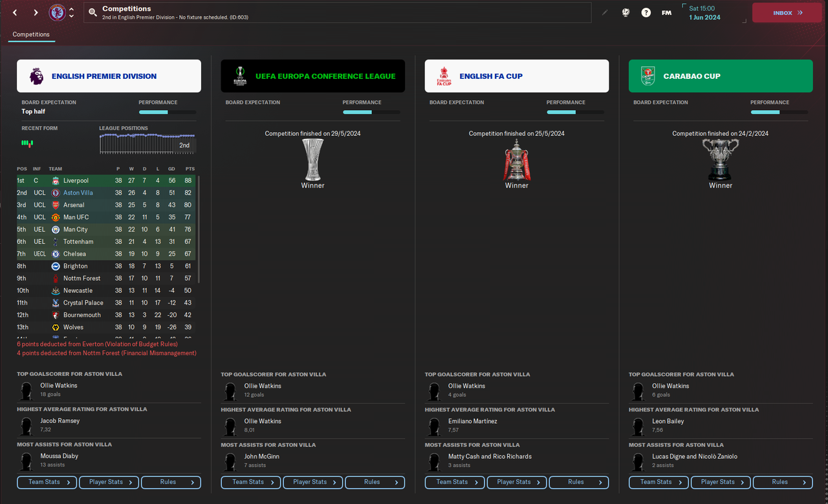Click the Man UFC club badge
The image size is (828, 504).
click(56, 217)
